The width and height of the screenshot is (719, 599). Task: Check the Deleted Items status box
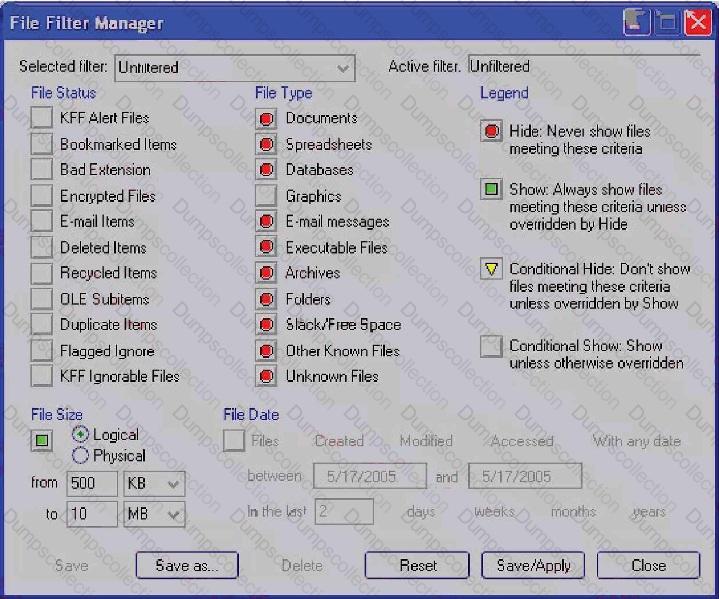(x=41, y=248)
